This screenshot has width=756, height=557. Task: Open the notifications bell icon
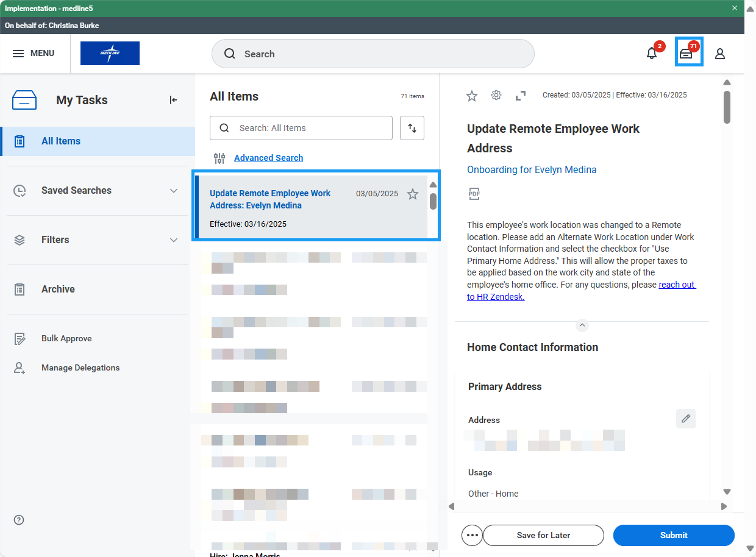point(652,54)
